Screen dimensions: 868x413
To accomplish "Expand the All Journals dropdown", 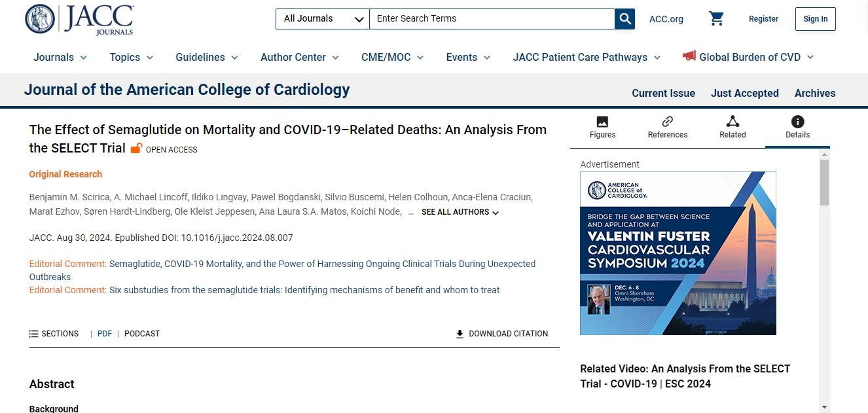I will pyautogui.click(x=323, y=19).
